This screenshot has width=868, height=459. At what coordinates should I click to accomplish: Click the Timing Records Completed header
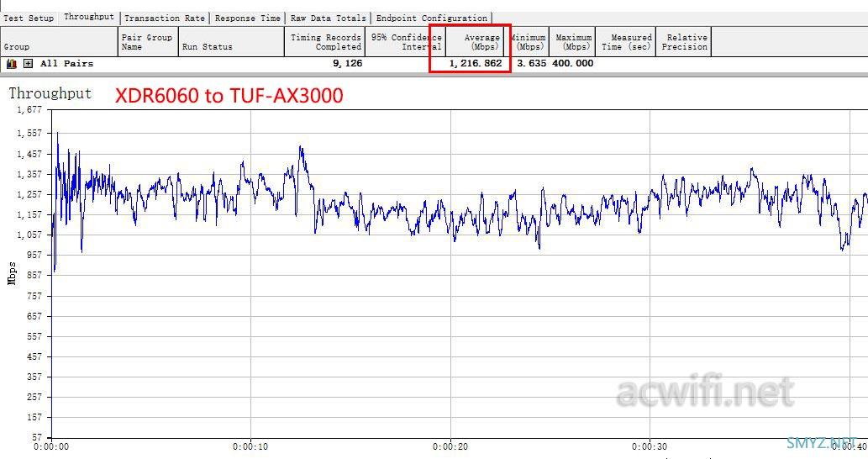(325, 41)
